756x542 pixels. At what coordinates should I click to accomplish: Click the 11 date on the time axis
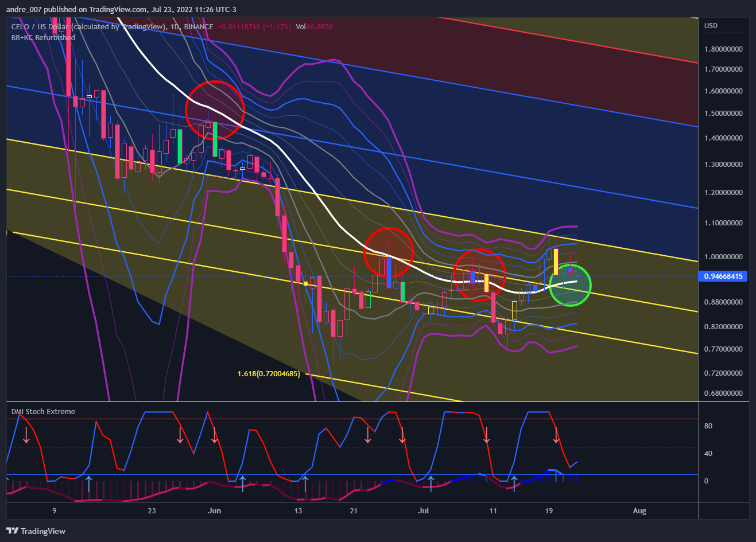[x=493, y=511]
